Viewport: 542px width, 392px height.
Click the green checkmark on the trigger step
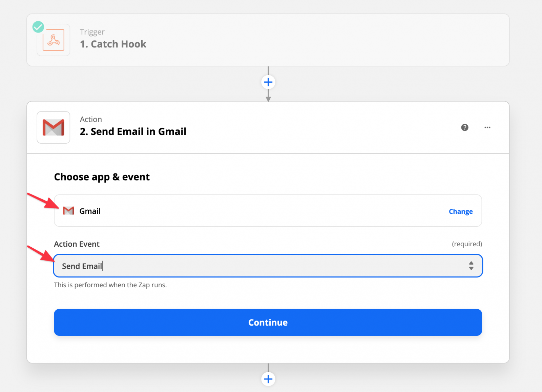(x=38, y=27)
